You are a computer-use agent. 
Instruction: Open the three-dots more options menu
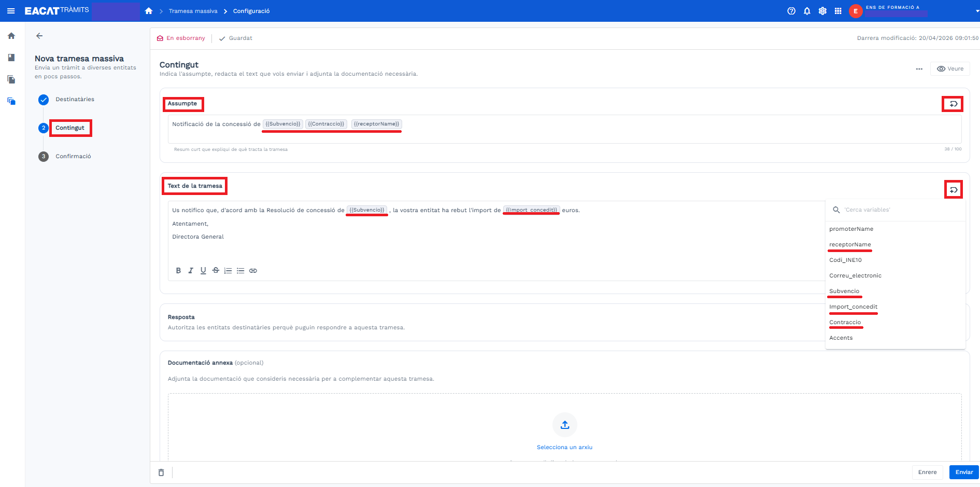coord(919,69)
